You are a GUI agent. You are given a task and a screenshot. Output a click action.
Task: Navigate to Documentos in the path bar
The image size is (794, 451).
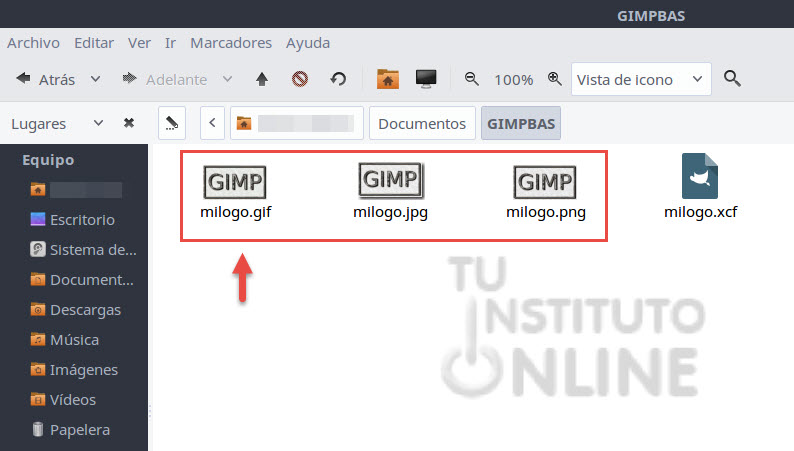click(422, 124)
